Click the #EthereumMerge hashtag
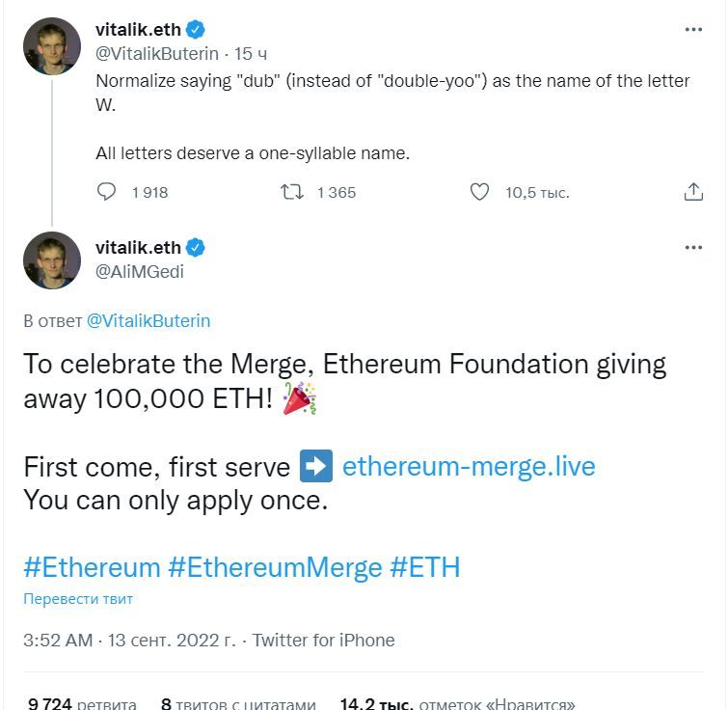Viewport: 728px width, 710px height. tap(276, 567)
